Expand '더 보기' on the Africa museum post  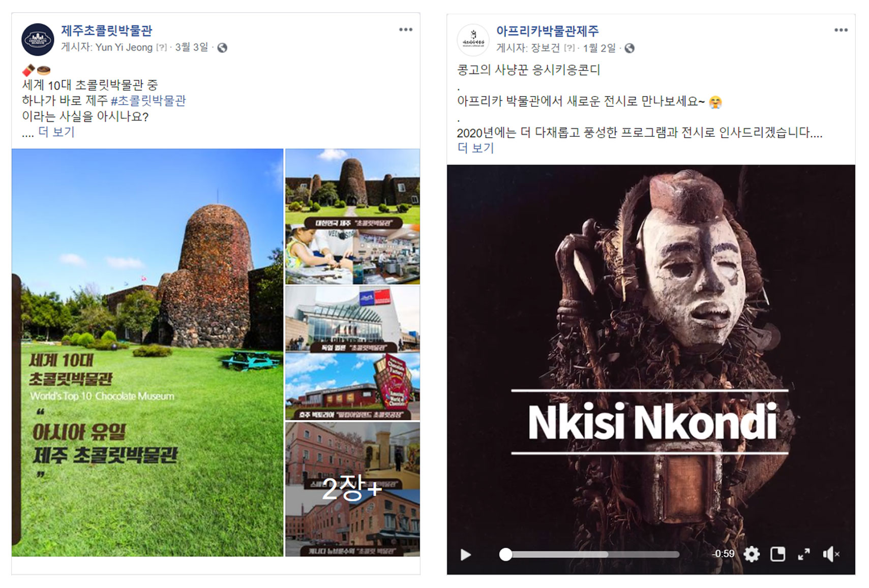click(x=475, y=148)
